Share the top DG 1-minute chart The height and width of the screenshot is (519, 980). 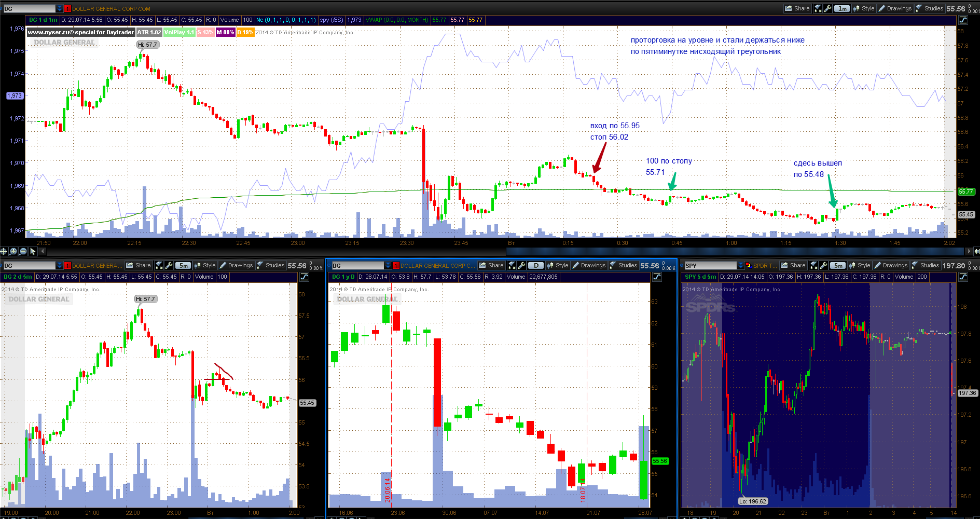[x=797, y=8]
